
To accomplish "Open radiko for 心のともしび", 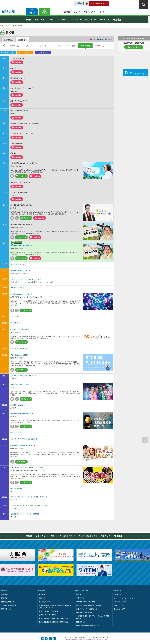I will [17, 72].
